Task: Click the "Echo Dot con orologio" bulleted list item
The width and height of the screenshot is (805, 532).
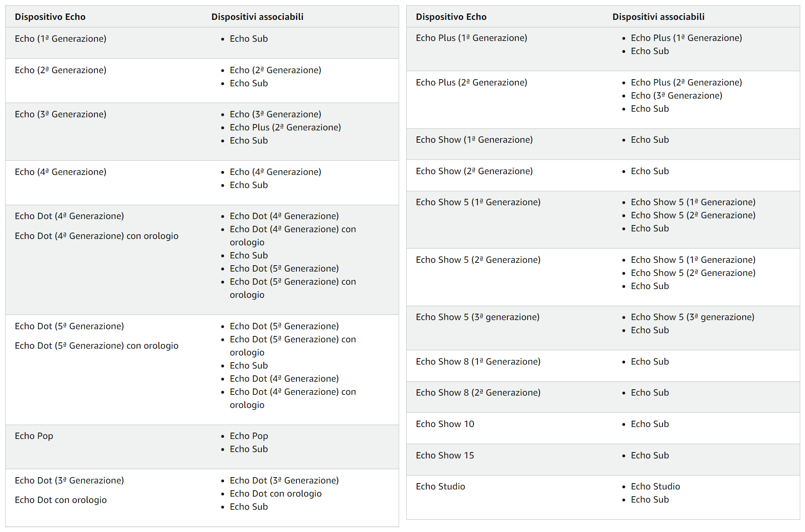Action: pos(275,493)
